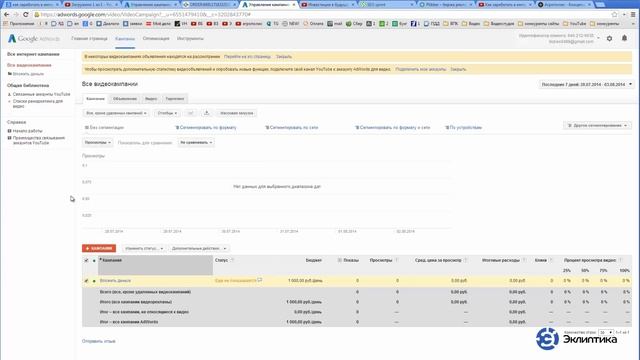Open Связанные аккаунты YouTube in sidebar

[41, 94]
